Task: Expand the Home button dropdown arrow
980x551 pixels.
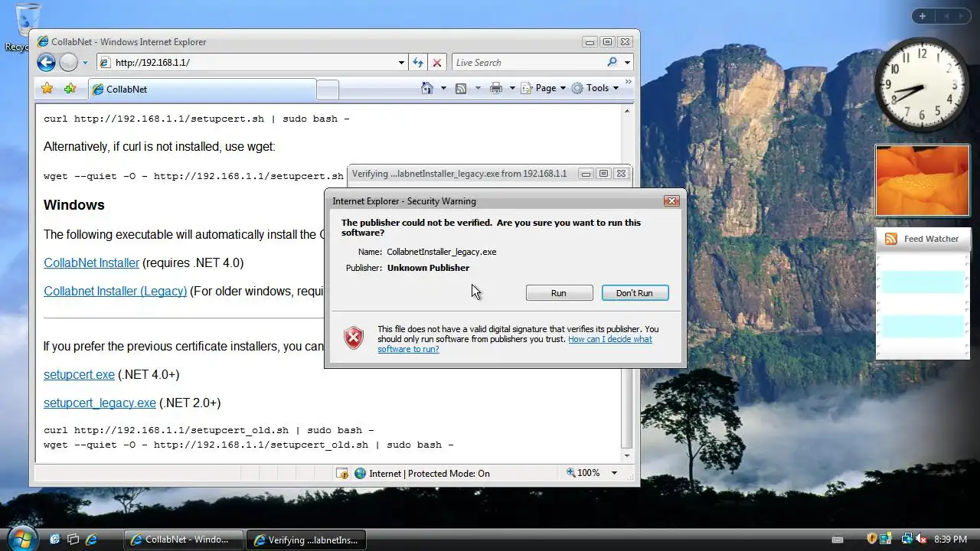Action: point(443,88)
